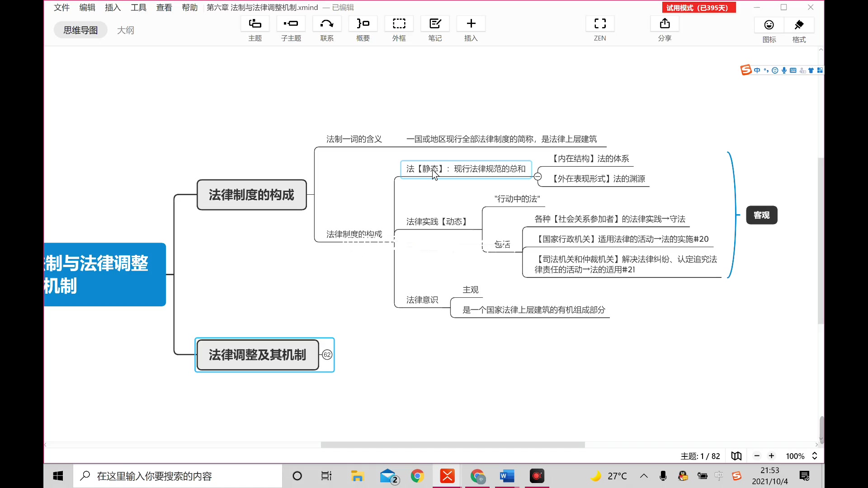This screenshot has height=488, width=868.
Task: Open zoom percentage 100% stepper
Action: pos(815,456)
